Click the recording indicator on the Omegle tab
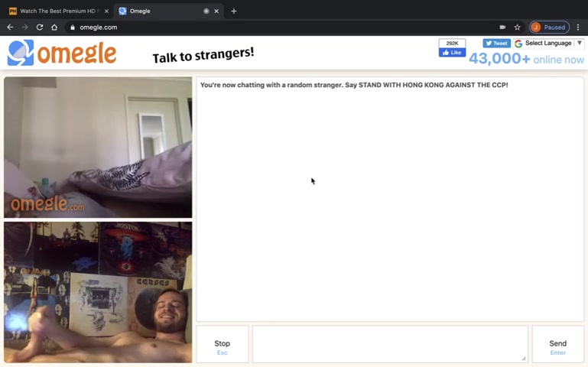 pyautogui.click(x=206, y=11)
